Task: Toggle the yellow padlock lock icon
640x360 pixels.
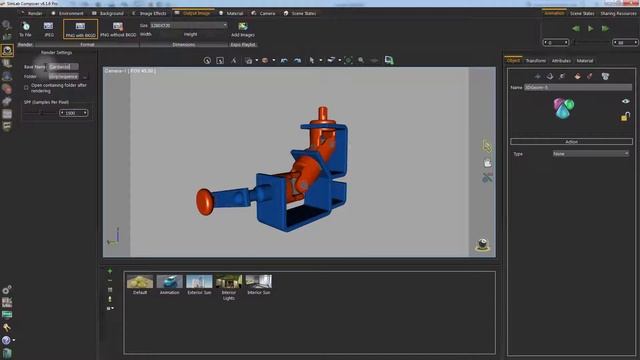Action: pos(625,117)
